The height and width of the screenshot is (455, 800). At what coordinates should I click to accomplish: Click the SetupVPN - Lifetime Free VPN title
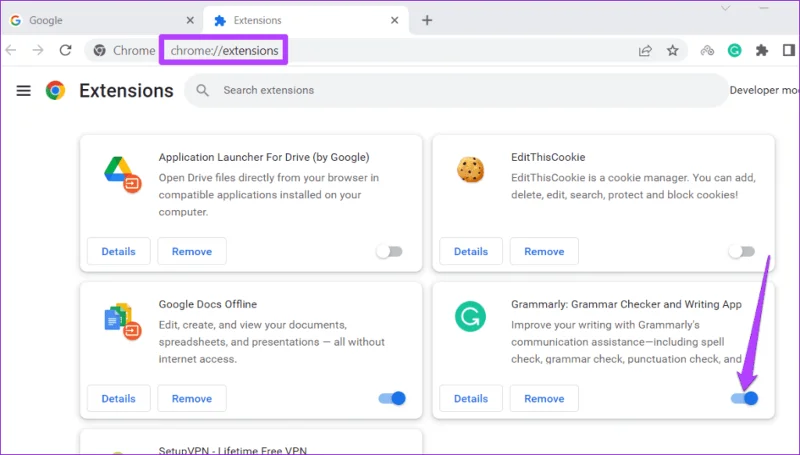pyautogui.click(x=233, y=450)
